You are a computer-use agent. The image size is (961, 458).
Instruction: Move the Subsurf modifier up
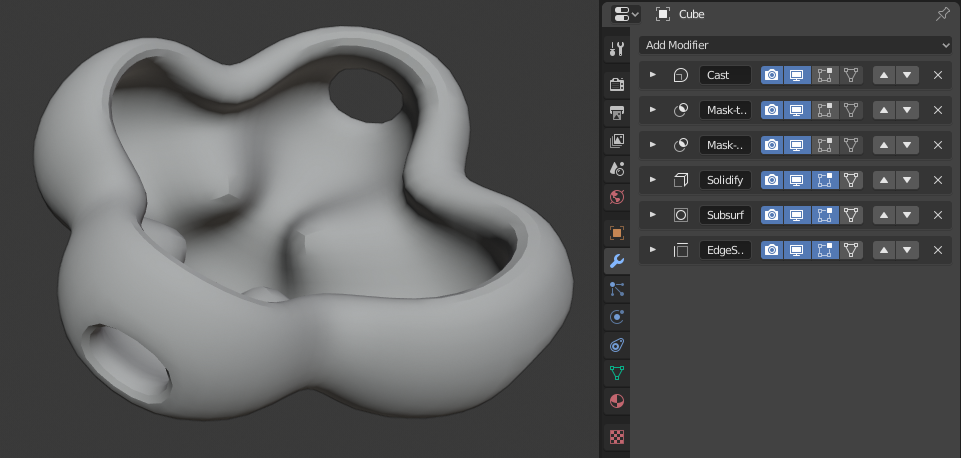coord(883,215)
